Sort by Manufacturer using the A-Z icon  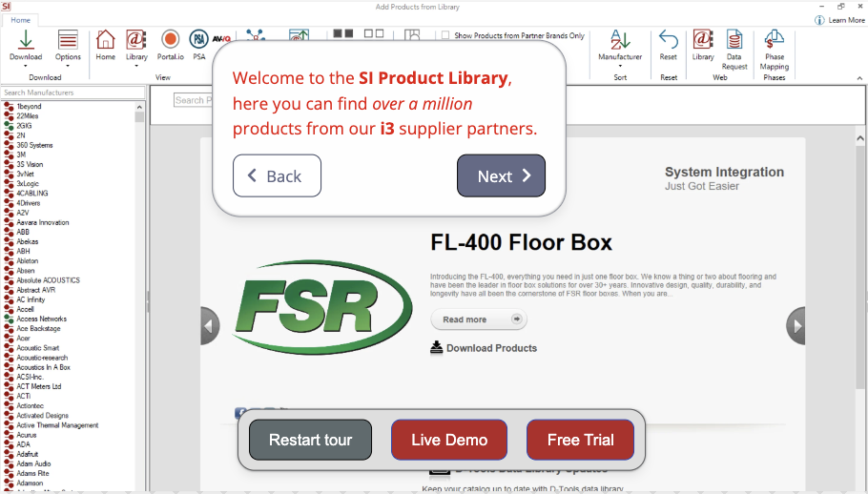tap(620, 39)
